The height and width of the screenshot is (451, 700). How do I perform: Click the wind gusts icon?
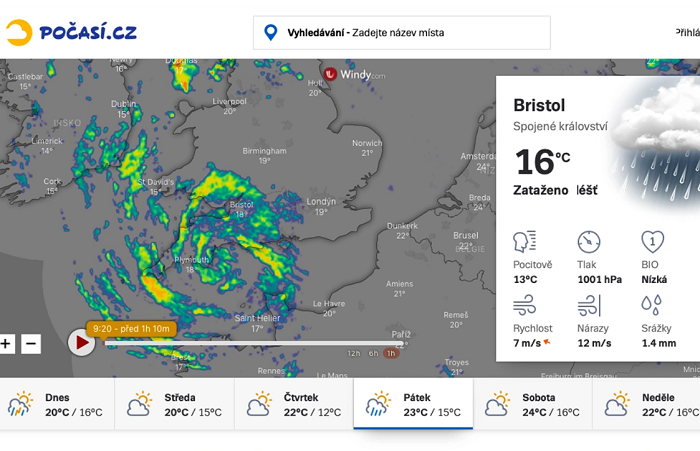[589, 305]
